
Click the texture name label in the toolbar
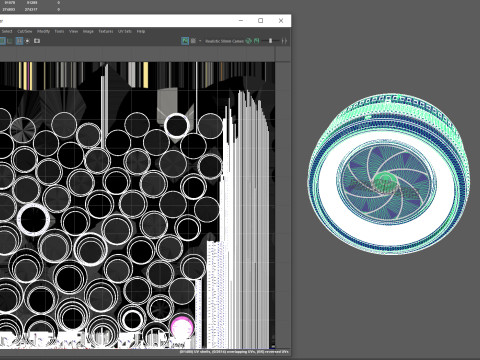point(224,41)
